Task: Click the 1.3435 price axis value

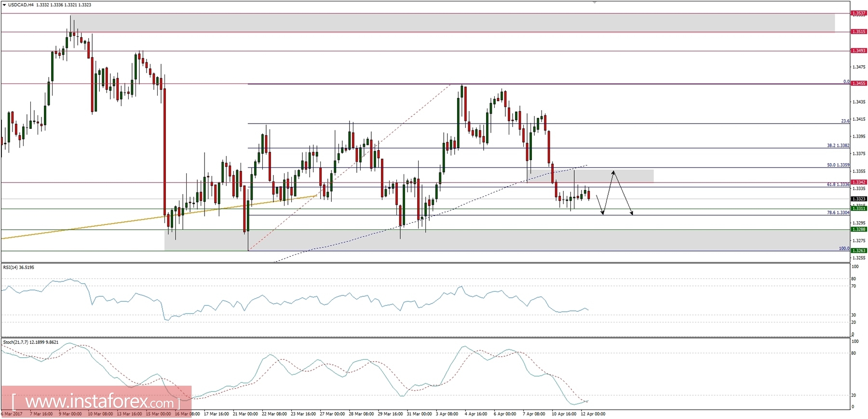Action: (x=859, y=102)
